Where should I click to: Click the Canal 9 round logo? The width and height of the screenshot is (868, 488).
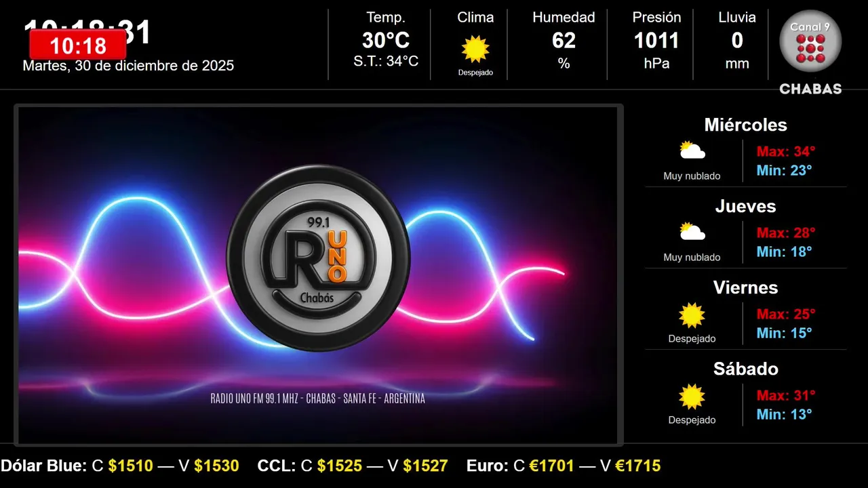click(x=810, y=41)
